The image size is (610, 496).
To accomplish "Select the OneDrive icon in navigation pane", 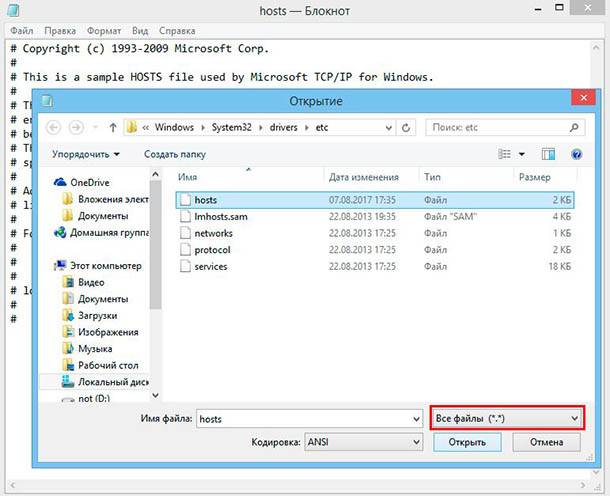I will [x=60, y=182].
